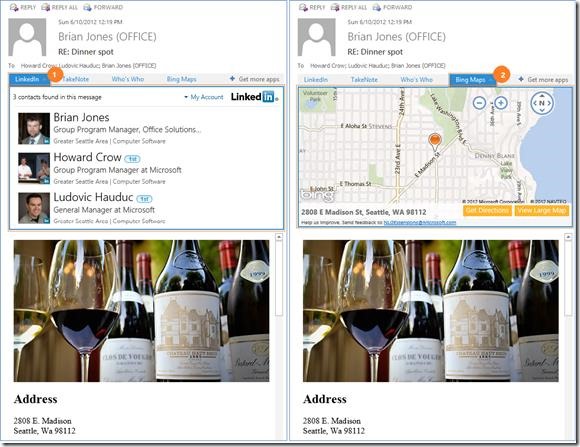Click the LinkedIn logo in contacts panel

(x=255, y=97)
